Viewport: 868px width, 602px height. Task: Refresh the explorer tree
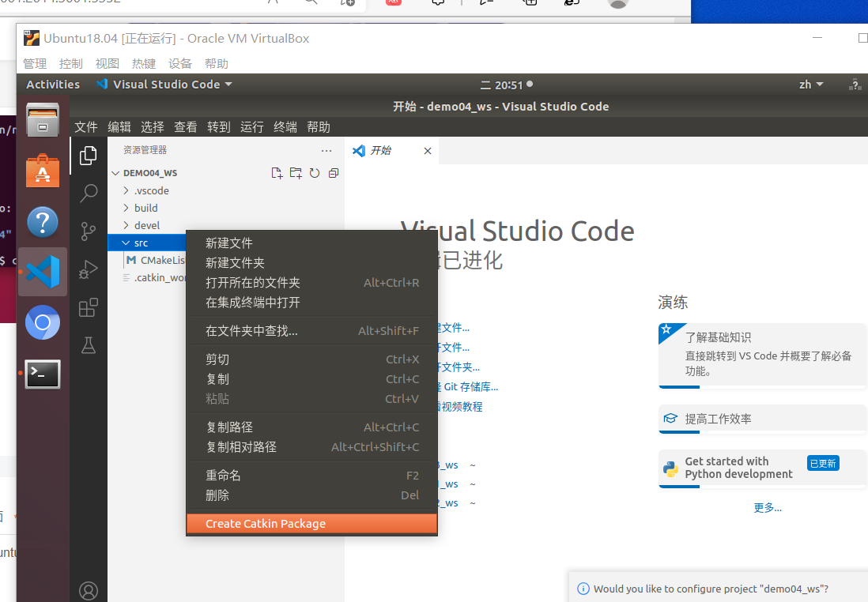[x=315, y=173]
